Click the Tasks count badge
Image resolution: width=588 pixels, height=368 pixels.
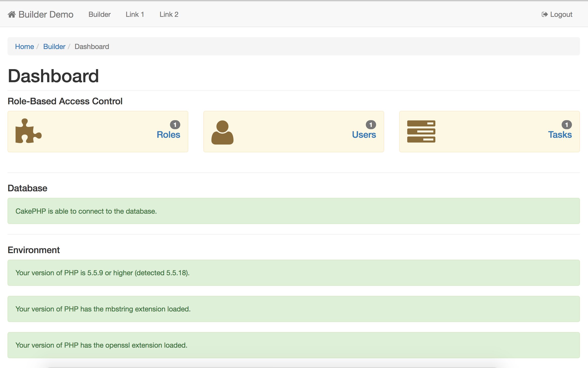pyautogui.click(x=567, y=125)
